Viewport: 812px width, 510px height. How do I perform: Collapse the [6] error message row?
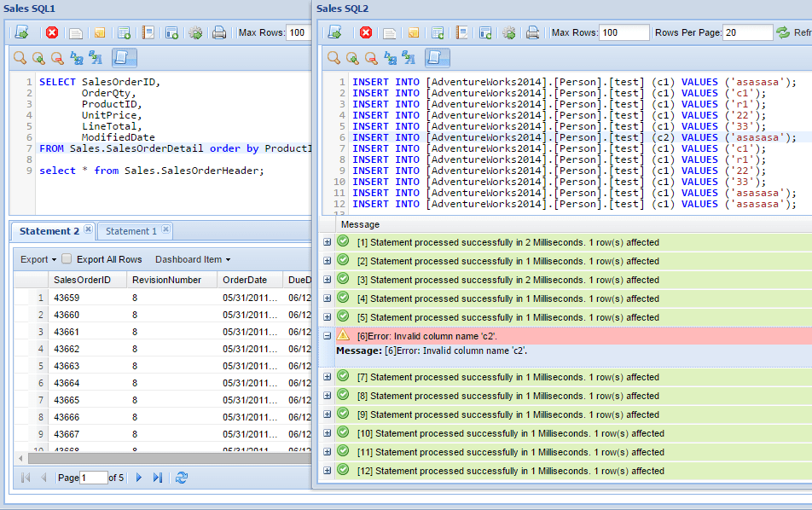(x=327, y=335)
